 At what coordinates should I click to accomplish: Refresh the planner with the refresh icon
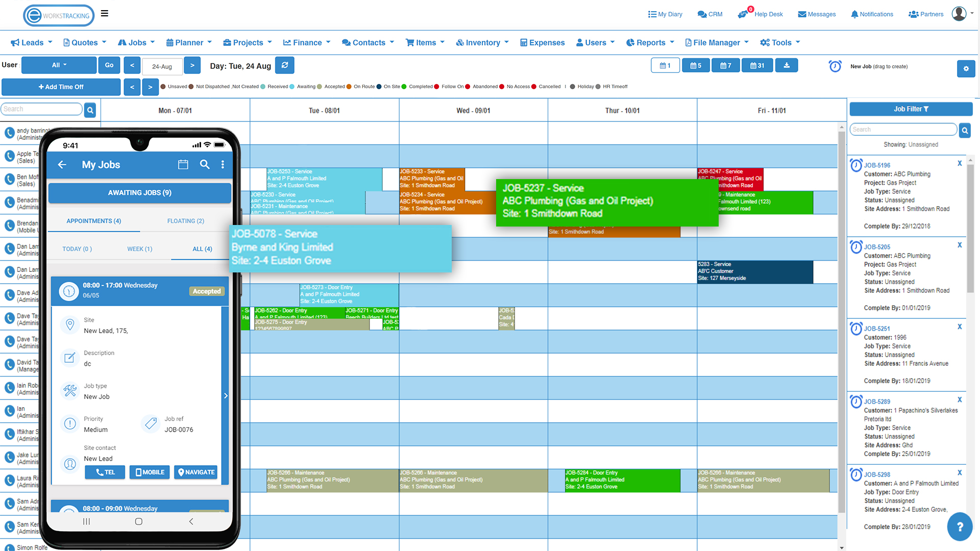[285, 65]
